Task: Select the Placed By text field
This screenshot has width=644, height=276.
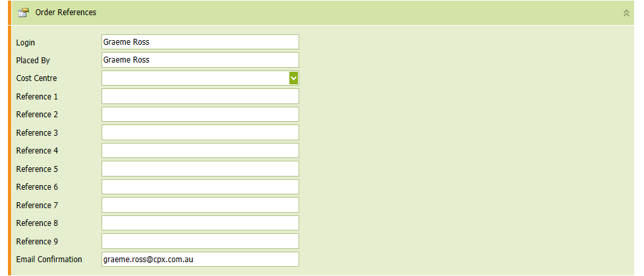Action: [200, 60]
